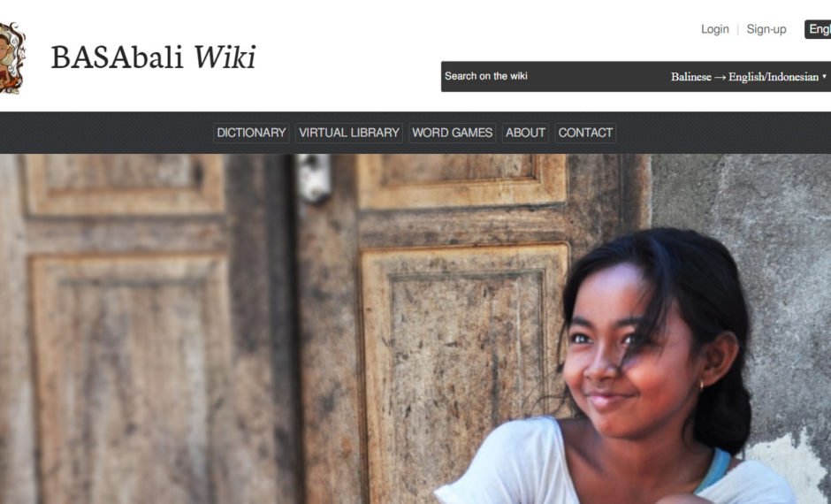Select the WORD GAMES menu item

click(x=452, y=133)
